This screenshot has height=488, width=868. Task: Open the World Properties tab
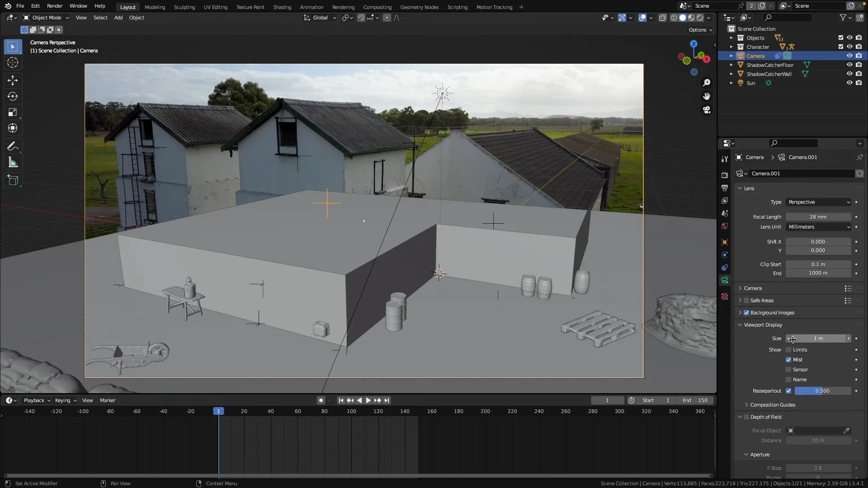click(x=725, y=226)
